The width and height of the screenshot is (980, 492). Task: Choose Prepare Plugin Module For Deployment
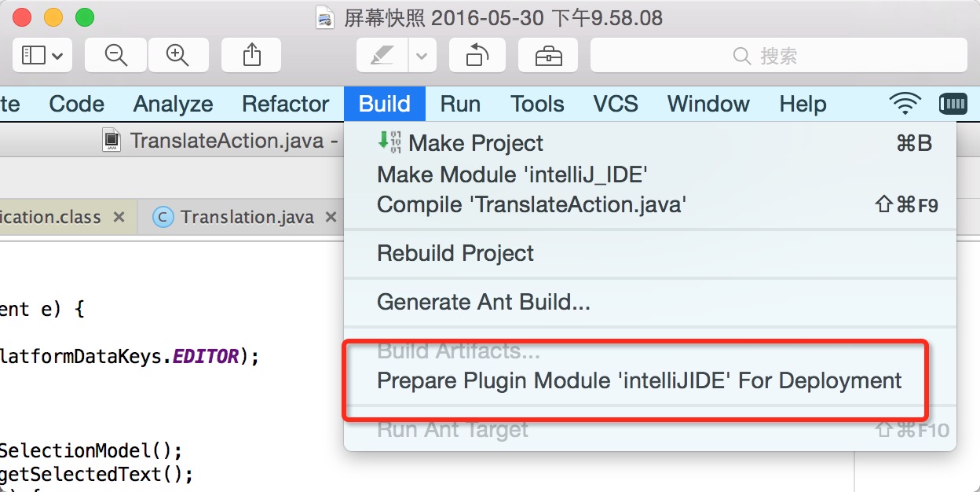tap(639, 381)
